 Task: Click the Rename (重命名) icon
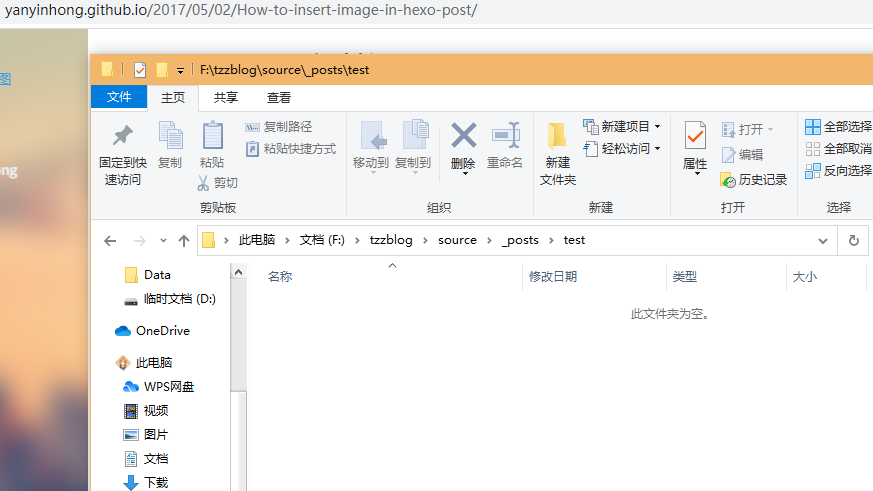[505, 136]
